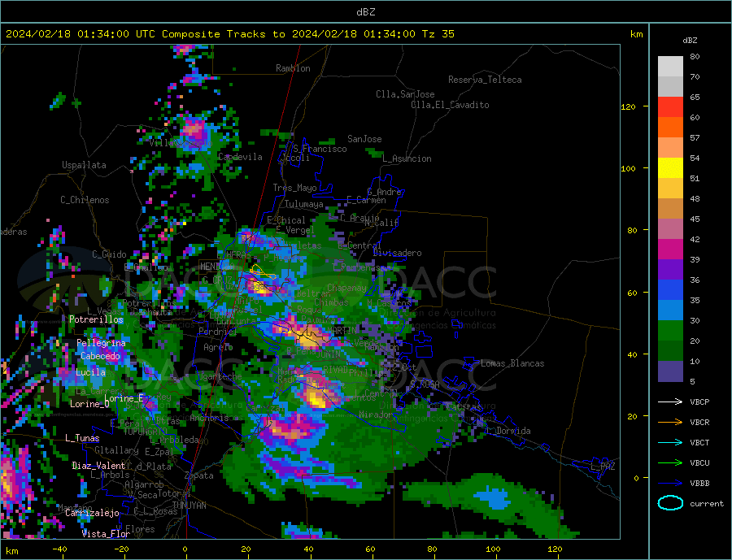
Task: Click the Carrizalejo map label
Action: tap(92, 514)
